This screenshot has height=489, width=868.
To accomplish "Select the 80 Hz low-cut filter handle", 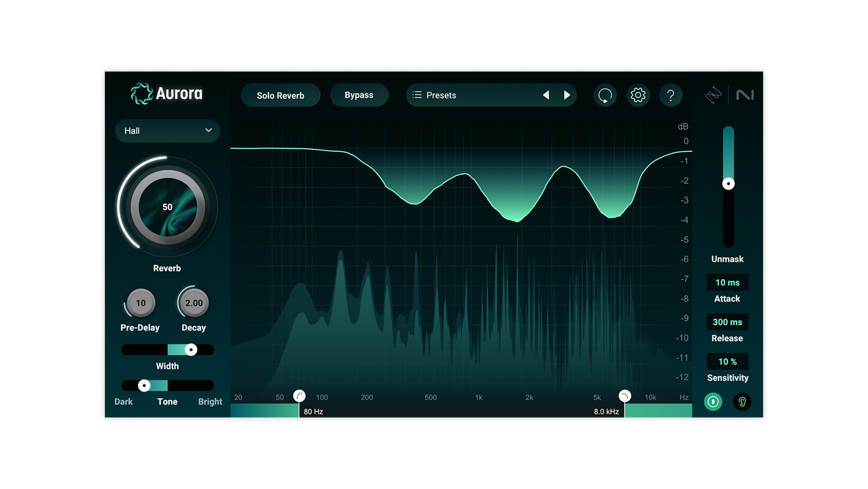I will pos(299,396).
